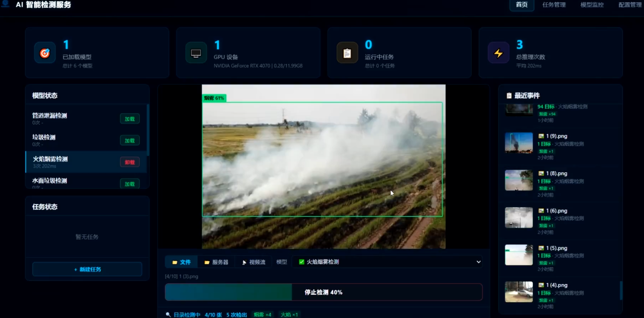The image size is (644, 318).
Task: Select the 文件 source tab
Action: click(x=181, y=262)
